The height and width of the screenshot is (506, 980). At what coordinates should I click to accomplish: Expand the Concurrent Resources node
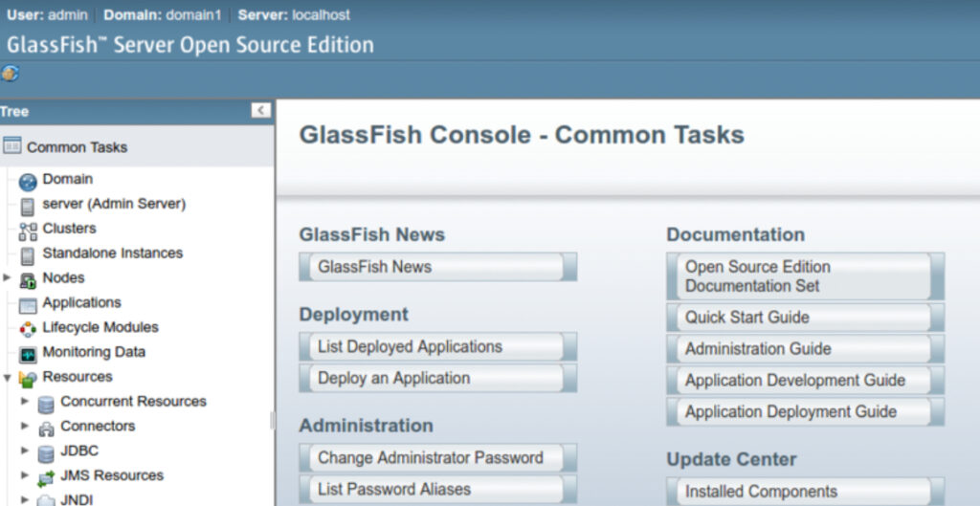coord(25,401)
